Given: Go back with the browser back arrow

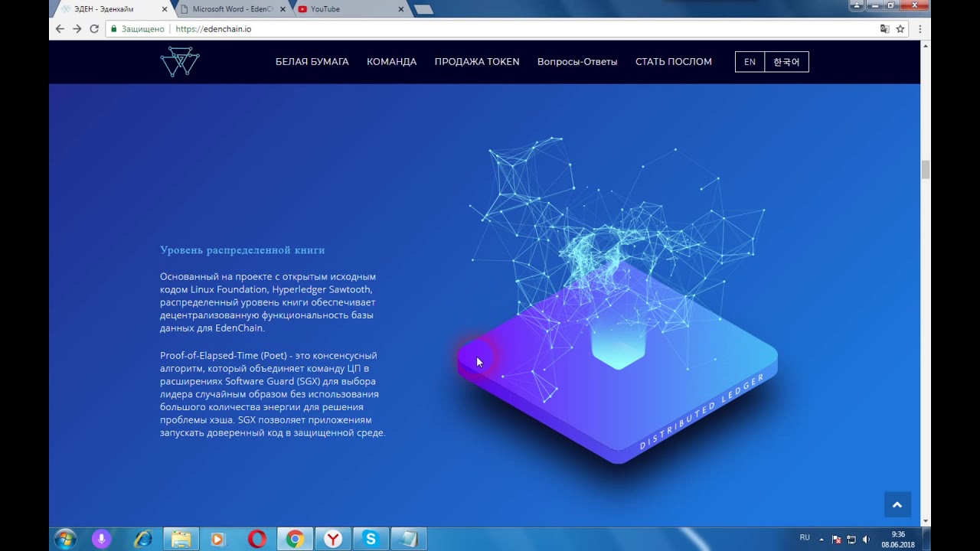Looking at the screenshot, I should pos(60,29).
